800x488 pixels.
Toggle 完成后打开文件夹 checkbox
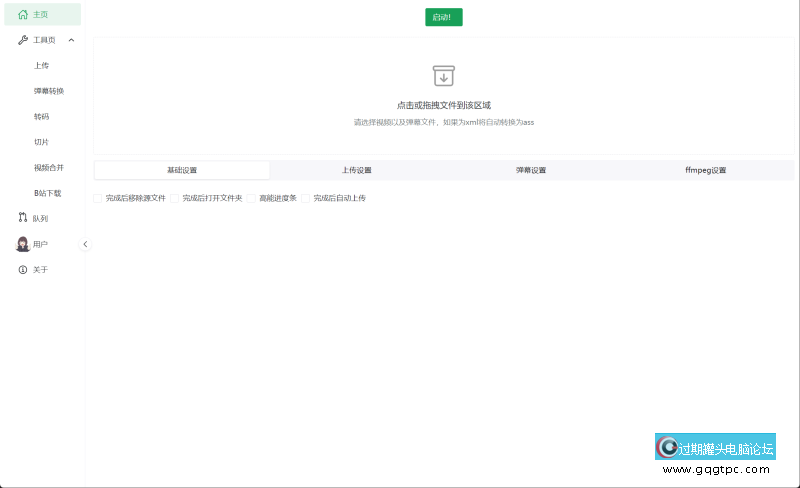tap(175, 198)
